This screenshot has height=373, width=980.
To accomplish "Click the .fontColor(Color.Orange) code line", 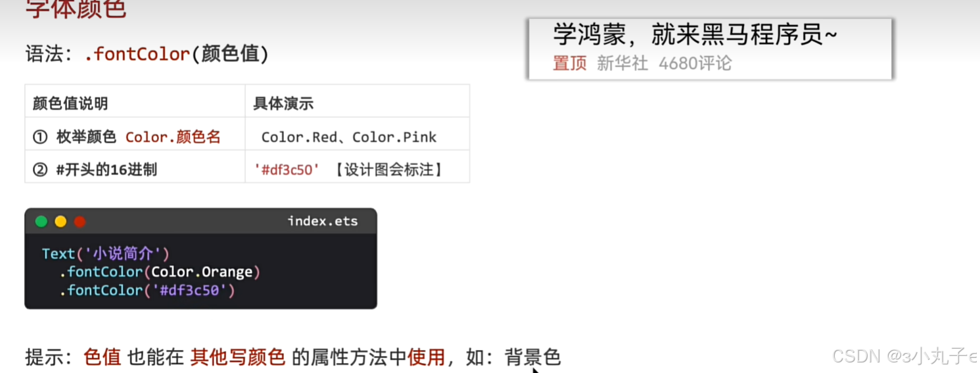I will 160,272.
